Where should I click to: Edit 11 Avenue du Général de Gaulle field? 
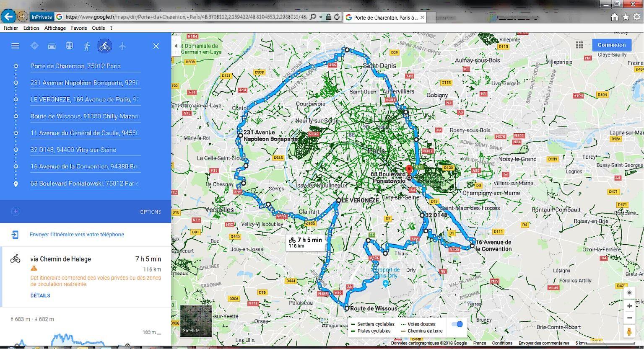[85, 133]
